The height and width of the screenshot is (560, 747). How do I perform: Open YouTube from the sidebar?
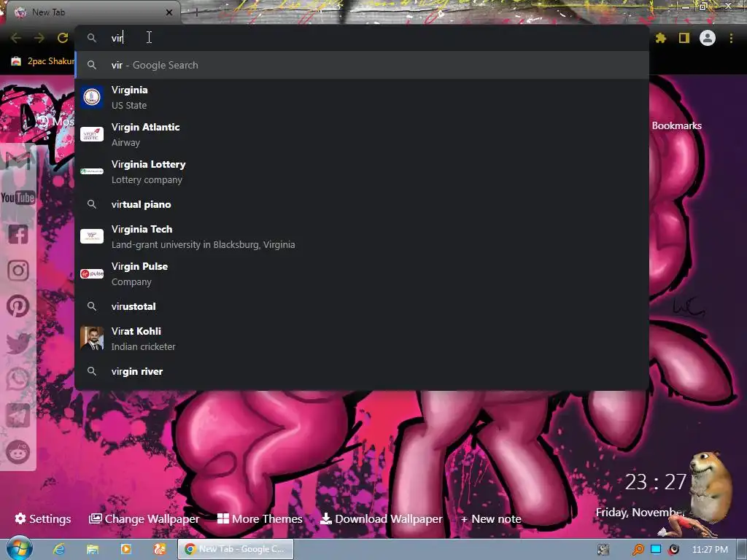18,198
